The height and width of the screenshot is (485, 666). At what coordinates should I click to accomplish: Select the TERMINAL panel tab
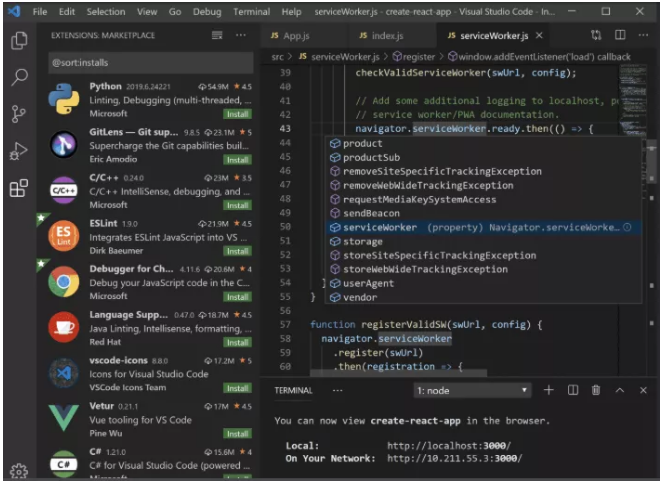(x=293, y=390)
